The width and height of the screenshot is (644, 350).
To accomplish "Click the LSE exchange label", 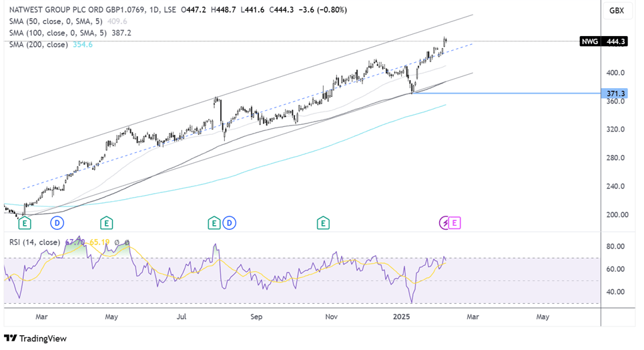I will tap(170, 10).
